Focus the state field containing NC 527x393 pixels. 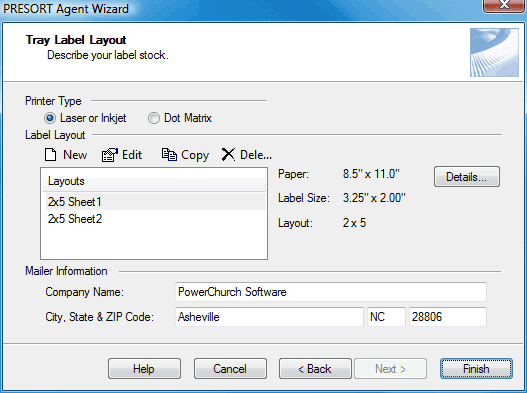(386, 317)
